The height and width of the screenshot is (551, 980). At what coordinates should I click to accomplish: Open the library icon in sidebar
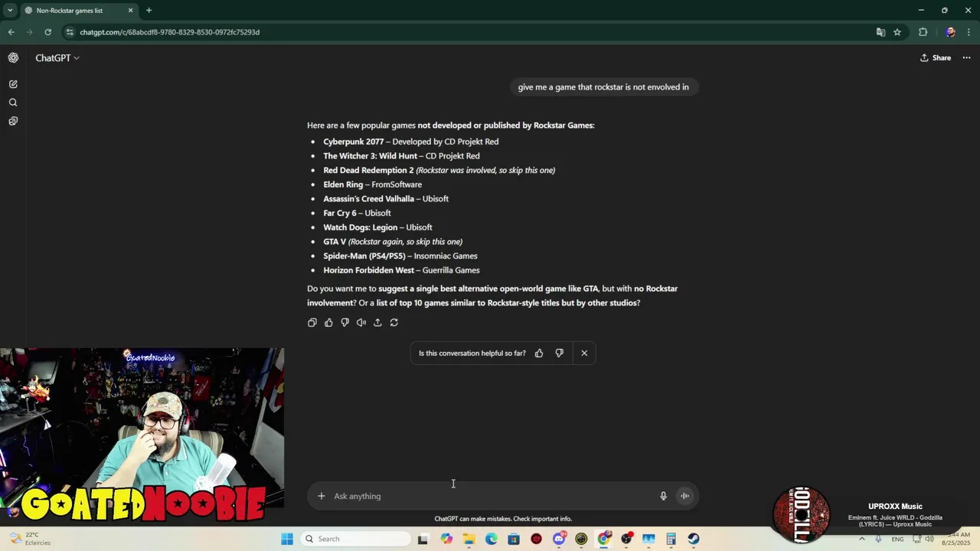(13, 121)
